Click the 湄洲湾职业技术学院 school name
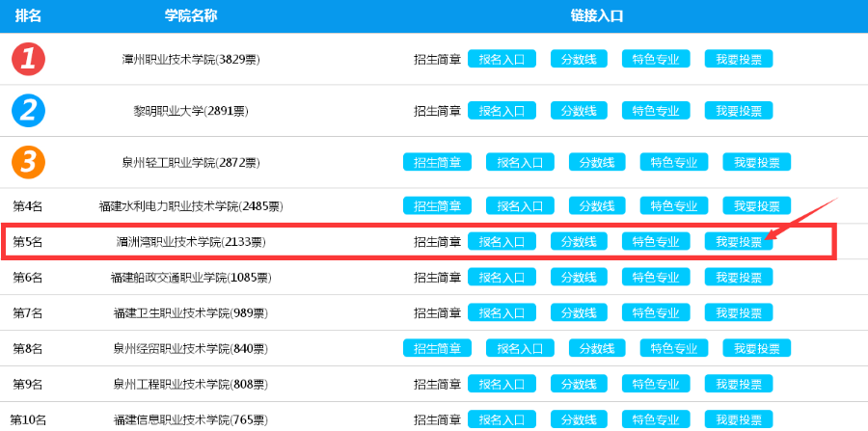The width and height of the screenshot is (868, 431). point(190,242)
